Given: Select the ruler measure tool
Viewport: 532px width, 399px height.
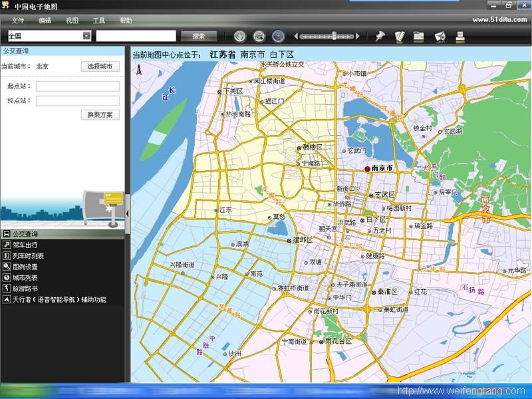Looking at the screenshot, I should [x=400, y=37].
